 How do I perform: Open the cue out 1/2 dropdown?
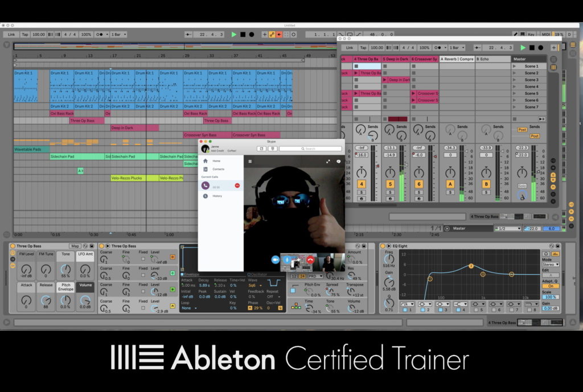click(x=508, y=229)
